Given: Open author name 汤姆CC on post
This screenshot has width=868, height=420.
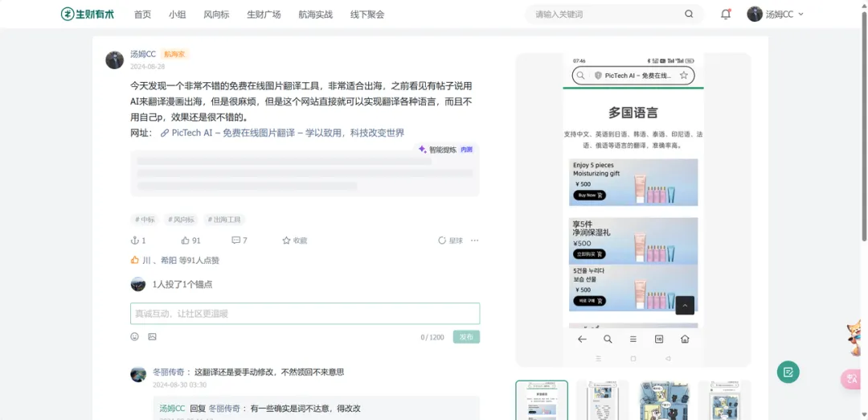Looking at the screenshot, I should [x=143, y=54].
